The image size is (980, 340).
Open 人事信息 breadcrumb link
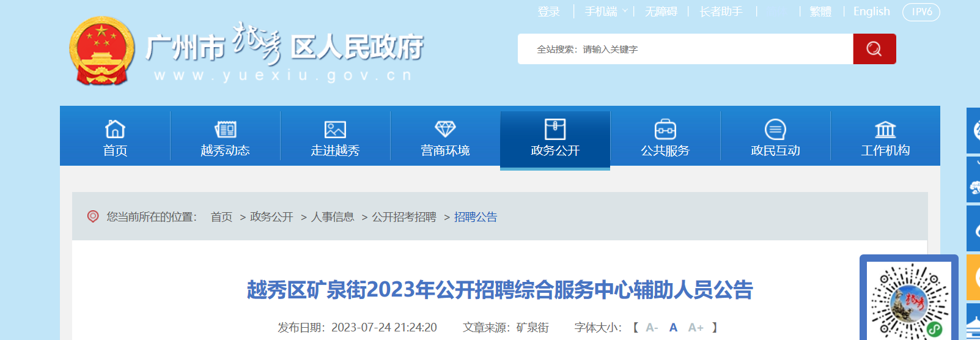(x=333, y=217)
